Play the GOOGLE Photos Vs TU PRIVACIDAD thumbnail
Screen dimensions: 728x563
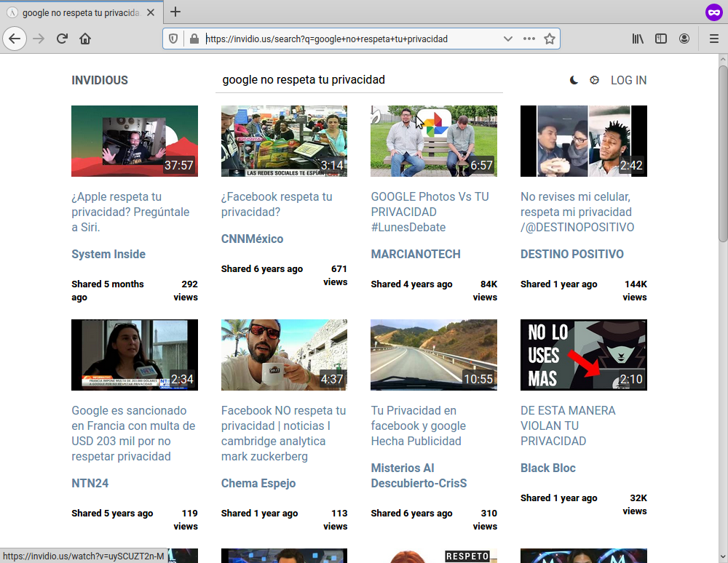click(x=434, y=141)
